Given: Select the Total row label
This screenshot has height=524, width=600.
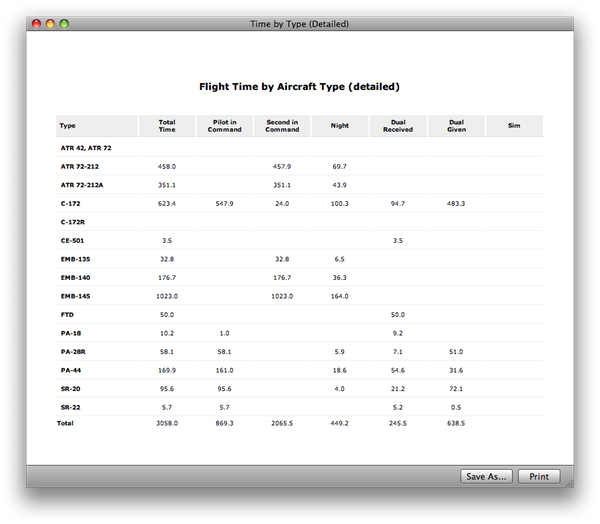Looking at the screenshot, I should point(65,423).
